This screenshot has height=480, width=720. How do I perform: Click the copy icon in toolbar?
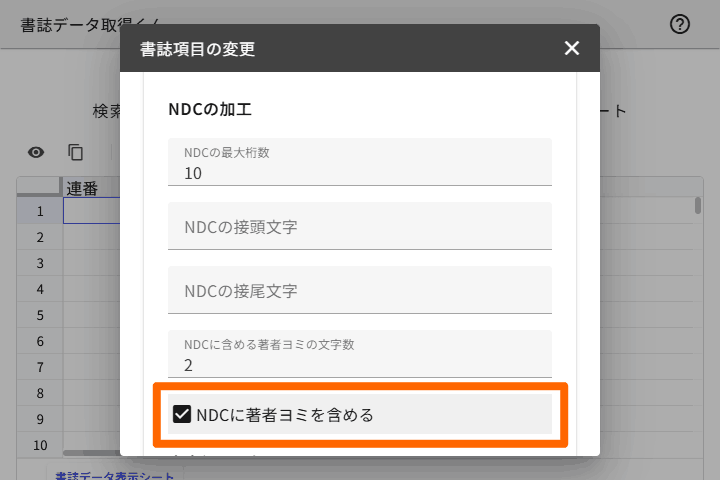coord(75,152)
